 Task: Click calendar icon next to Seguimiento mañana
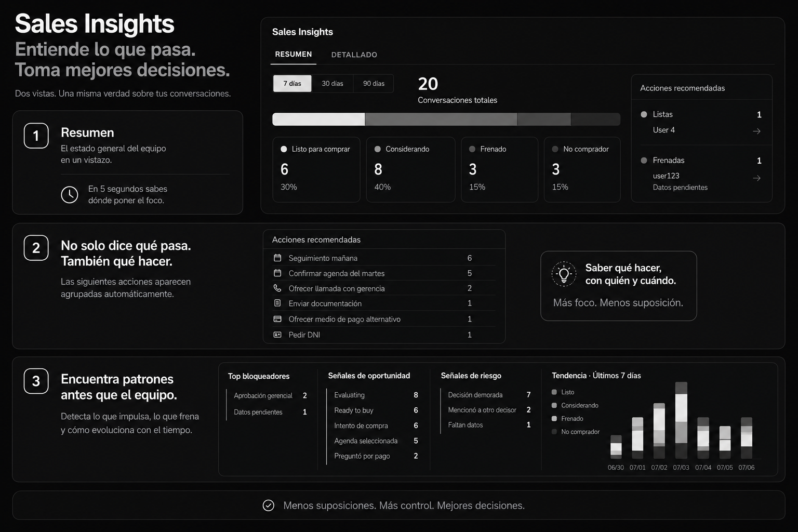(277, 258)
